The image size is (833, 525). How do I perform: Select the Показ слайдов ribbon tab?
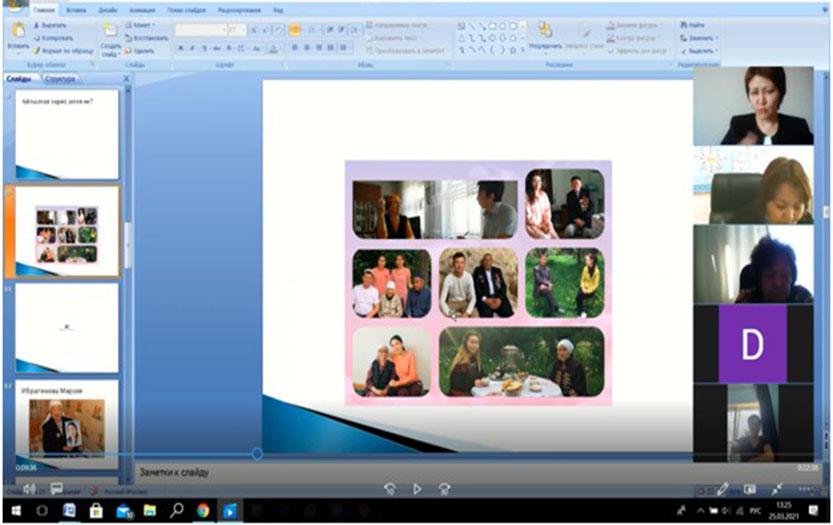[x=186, y=10]
